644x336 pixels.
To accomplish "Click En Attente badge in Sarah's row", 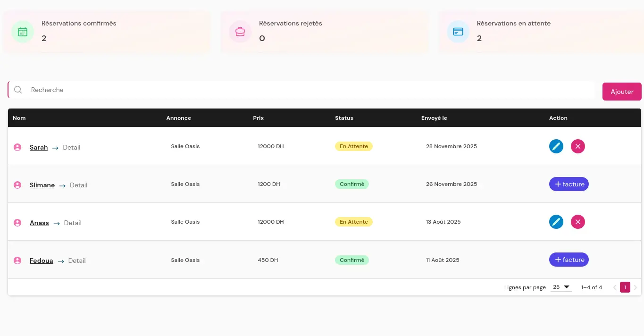I will [x=354, y=146].
